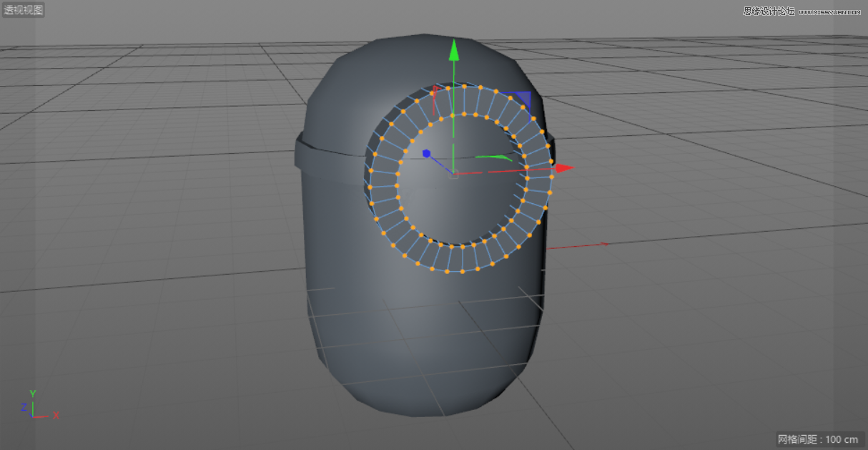868x450 pixels.
Task: Click the blue Z-axis gizmo handle
Action: pyautogui.click(x=427, y=151)
